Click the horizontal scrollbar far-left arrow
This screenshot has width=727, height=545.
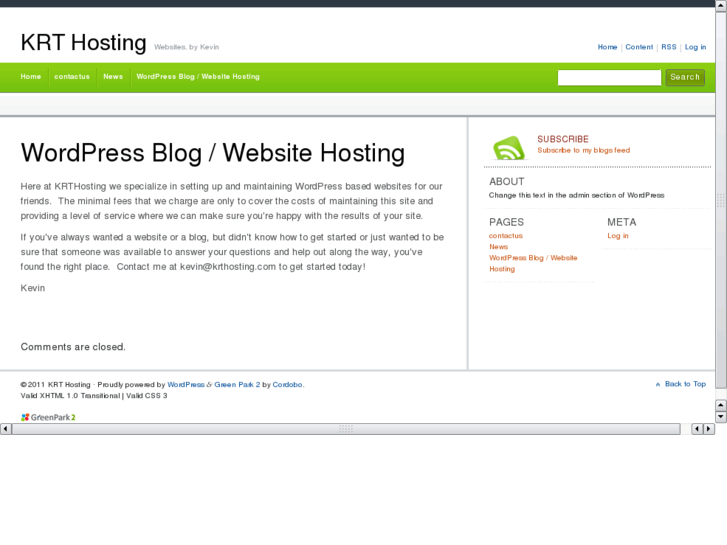tap(5, 429)
